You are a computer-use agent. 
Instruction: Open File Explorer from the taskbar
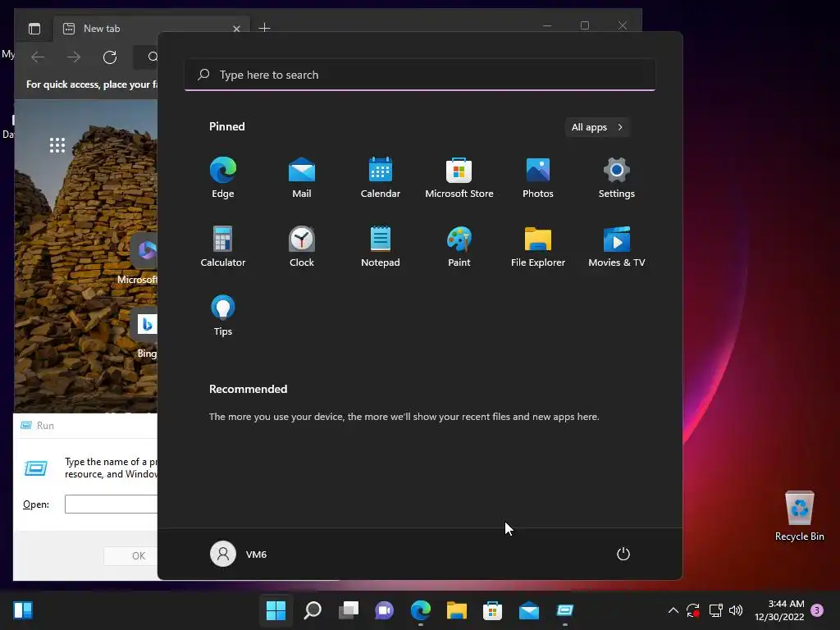(x=456, y=610)
